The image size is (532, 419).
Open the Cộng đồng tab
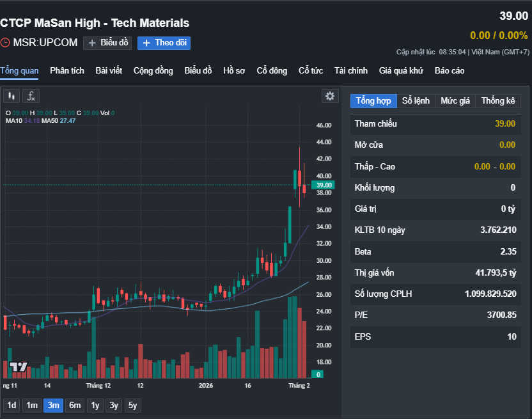point(153,70)
